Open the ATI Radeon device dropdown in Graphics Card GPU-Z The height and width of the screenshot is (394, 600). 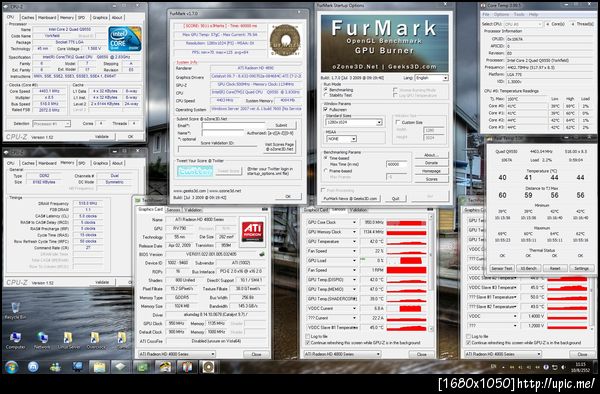click(x=177, y=354)
